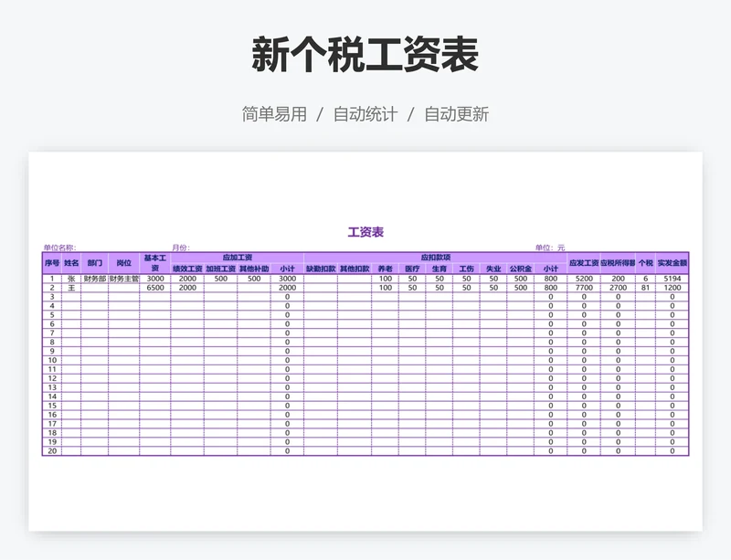Click the subtitle text 简单易用
Image resolution: width=731 pixels, height=560 pixels.
coord(274,114)
